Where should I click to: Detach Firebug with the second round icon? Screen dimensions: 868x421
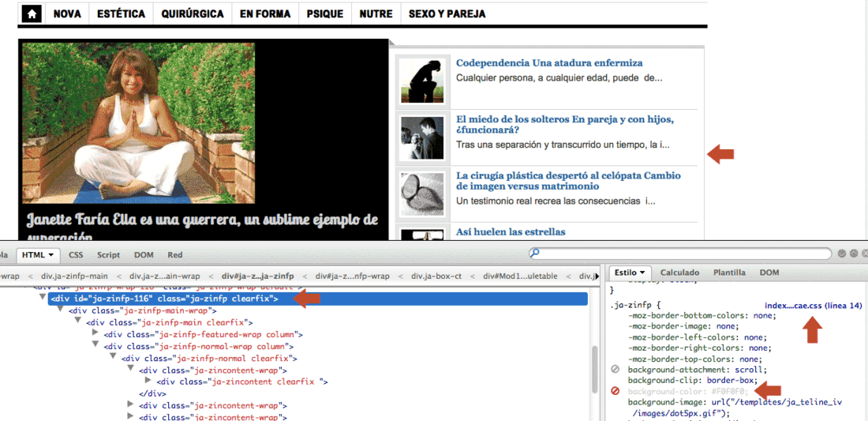[854, 254]
